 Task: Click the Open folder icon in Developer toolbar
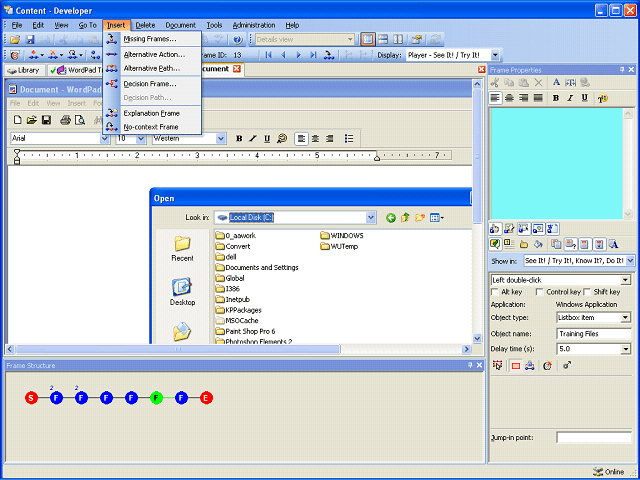[15, 40]
